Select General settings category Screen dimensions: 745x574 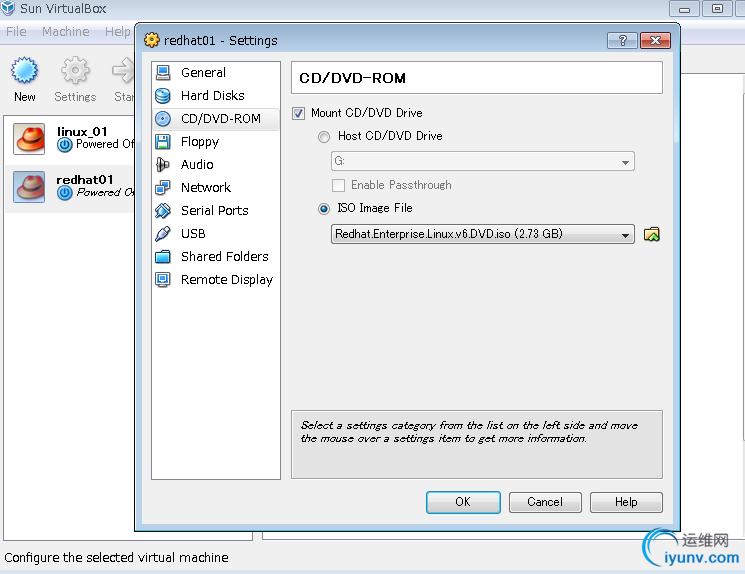coord(216,73)
